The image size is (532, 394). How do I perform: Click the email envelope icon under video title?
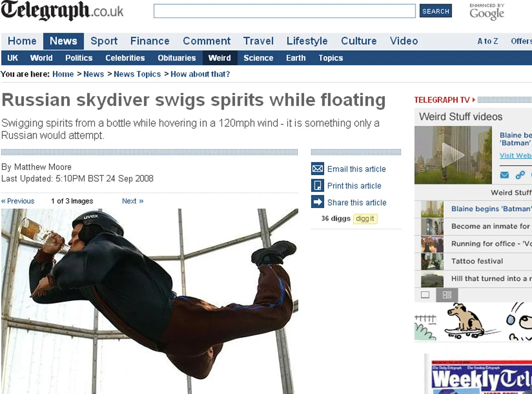point(504,175)
